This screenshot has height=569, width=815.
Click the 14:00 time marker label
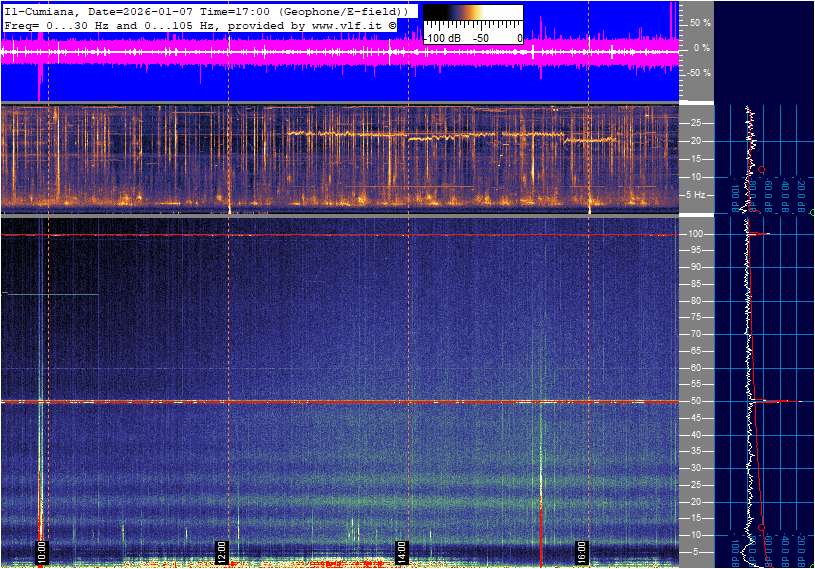[401, 552]
